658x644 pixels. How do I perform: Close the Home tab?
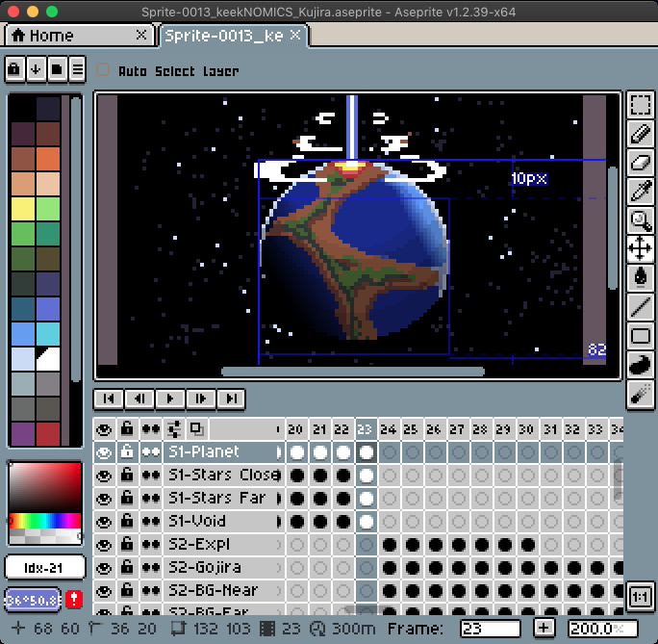pyautogui.click(x=141, y=35)
